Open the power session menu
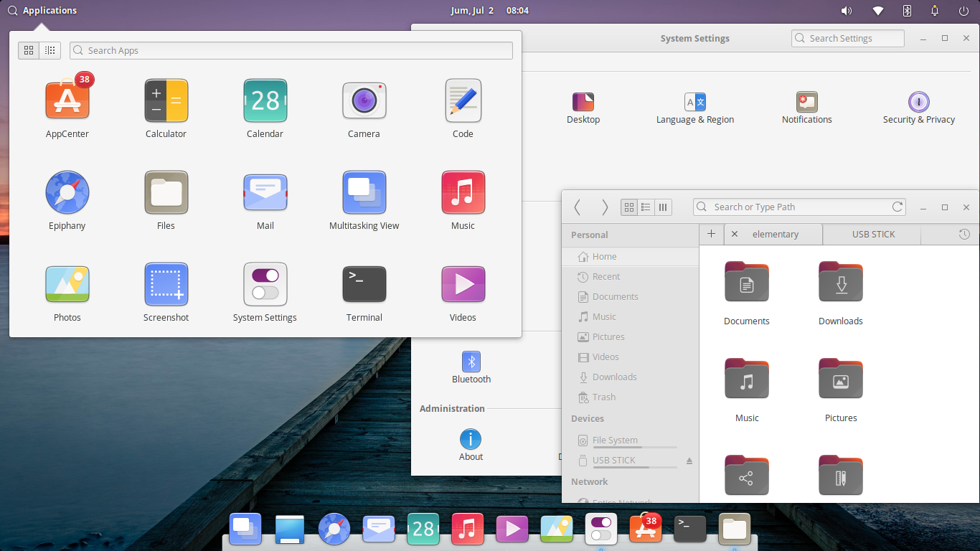 click(963, 11)
